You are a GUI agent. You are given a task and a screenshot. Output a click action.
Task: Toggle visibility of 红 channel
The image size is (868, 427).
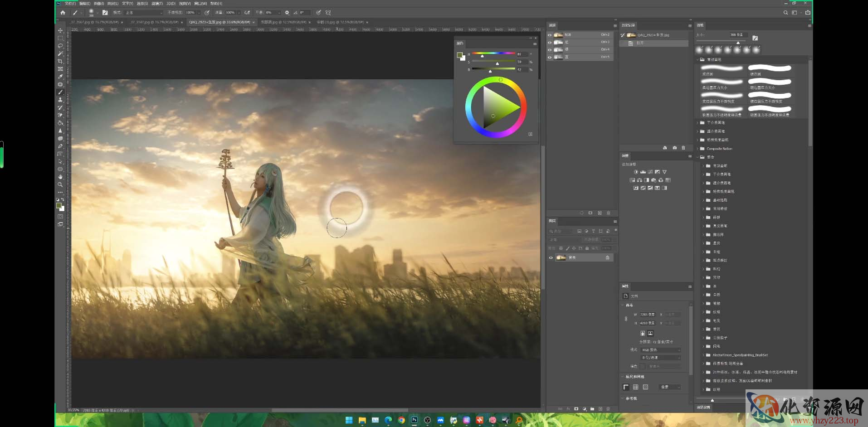point(550,42)
